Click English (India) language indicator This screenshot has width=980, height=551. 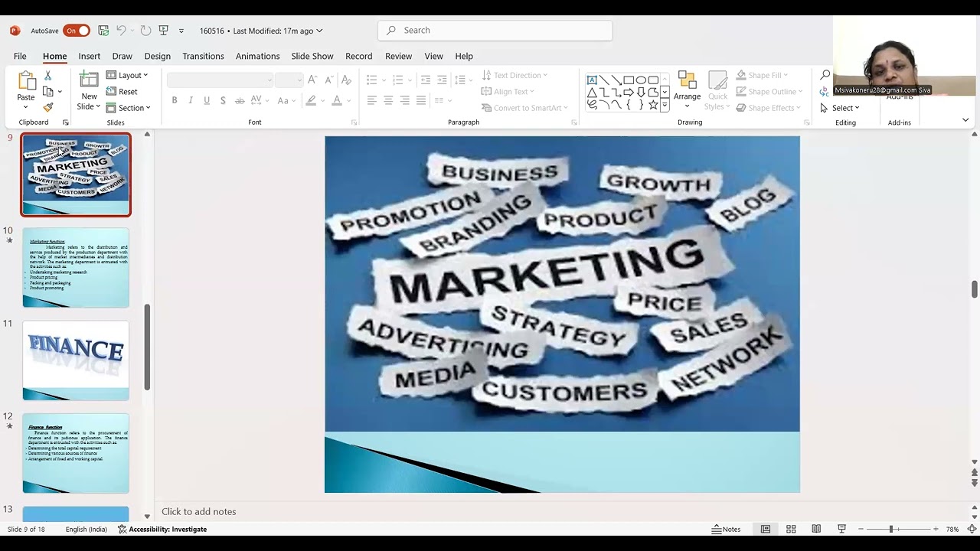87,529
